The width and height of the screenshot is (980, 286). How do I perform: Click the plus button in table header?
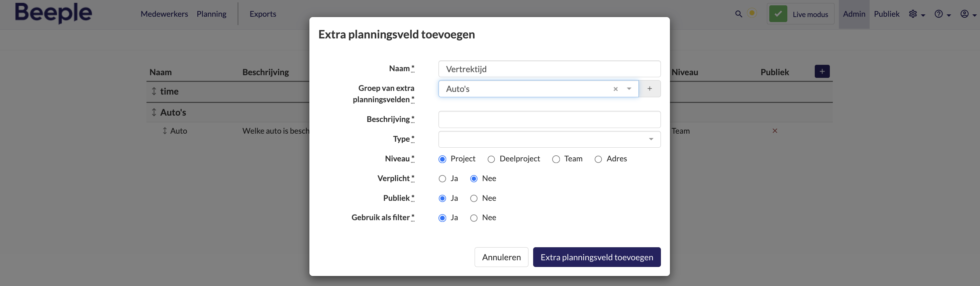[822, 71]
